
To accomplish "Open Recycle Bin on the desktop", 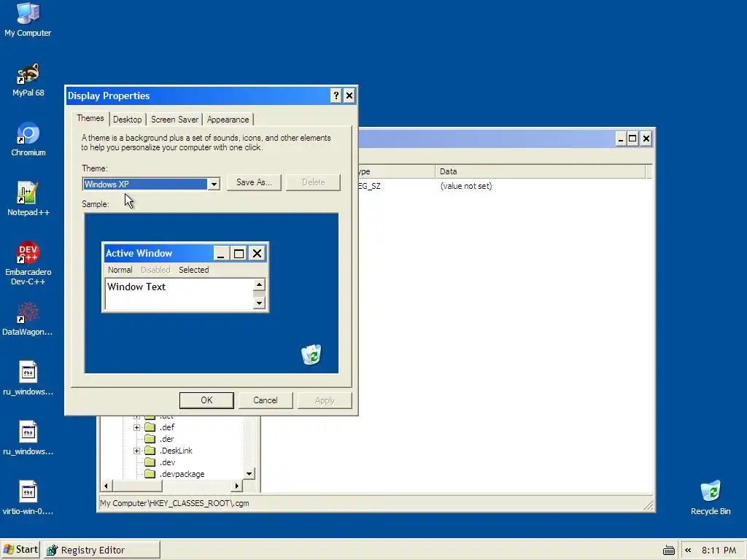I will point(711,498).
